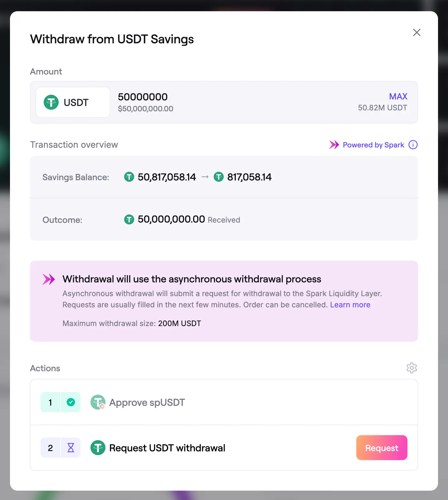Click the Tether icon beside Request USDT withdrawal
Viewport: 448px width, 500px height.
(x=98, y=448)
